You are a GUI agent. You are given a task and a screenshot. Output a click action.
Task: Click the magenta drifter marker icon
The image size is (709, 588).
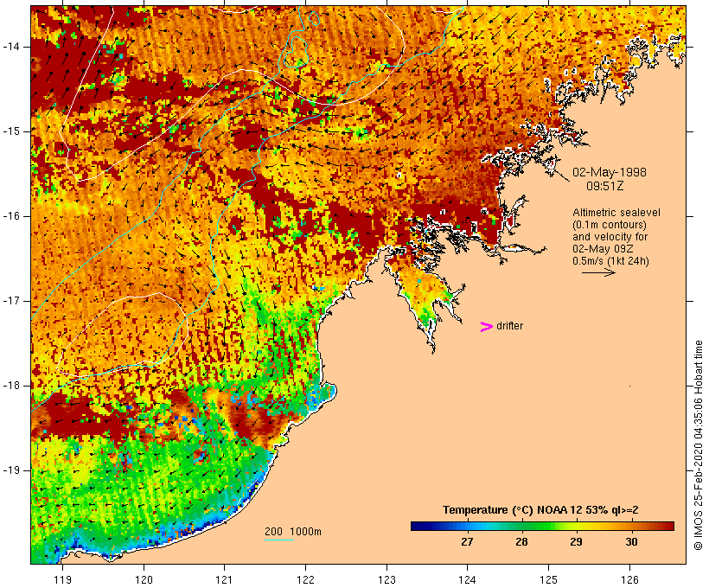click(x=486, y=327)
